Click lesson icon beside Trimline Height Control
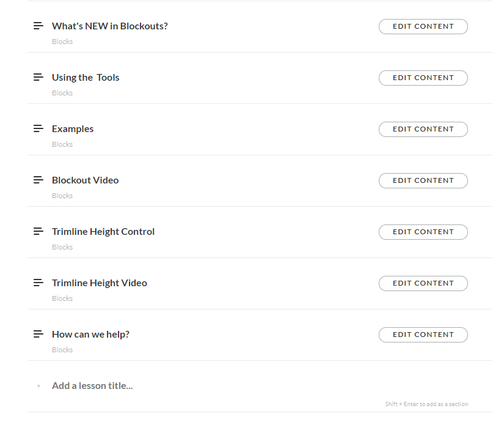This screenshot has height=433, width=504. coord(38,231)
